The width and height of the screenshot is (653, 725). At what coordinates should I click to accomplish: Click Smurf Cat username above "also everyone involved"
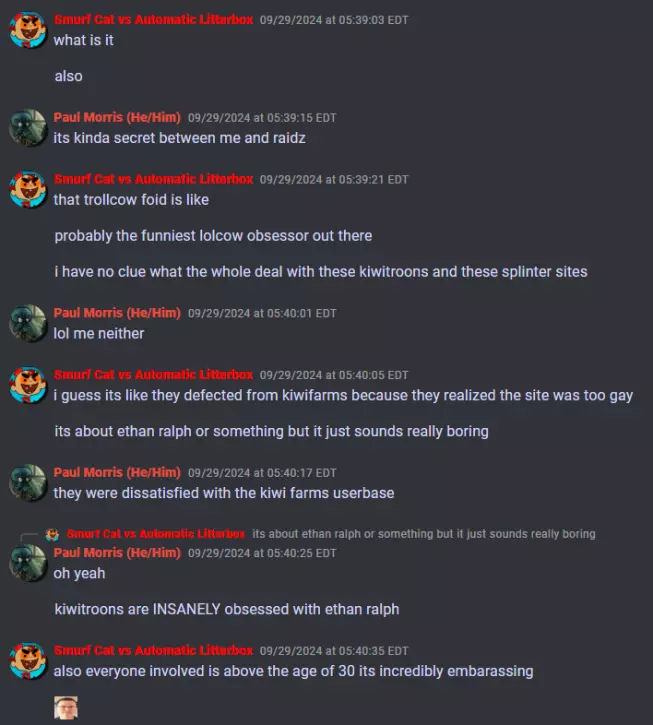[154, 651]
